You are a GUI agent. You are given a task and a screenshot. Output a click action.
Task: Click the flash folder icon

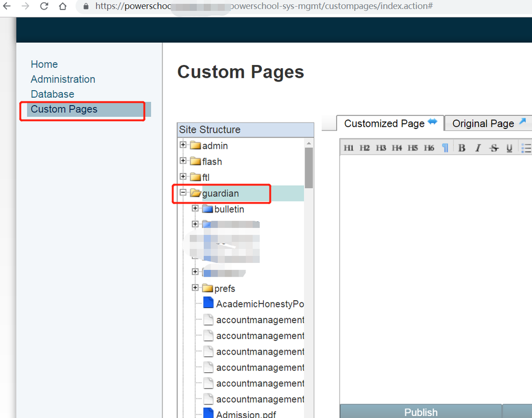tap(195, 161)
